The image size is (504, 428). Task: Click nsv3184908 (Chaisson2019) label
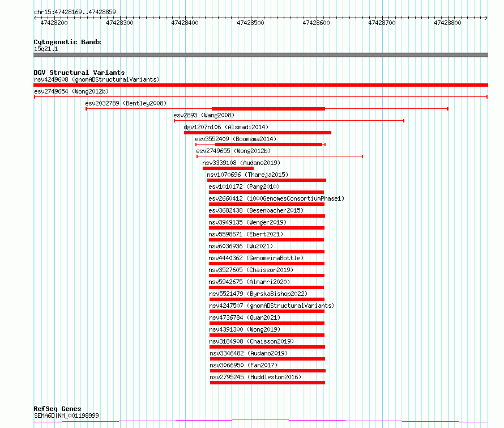pos(251,341)
